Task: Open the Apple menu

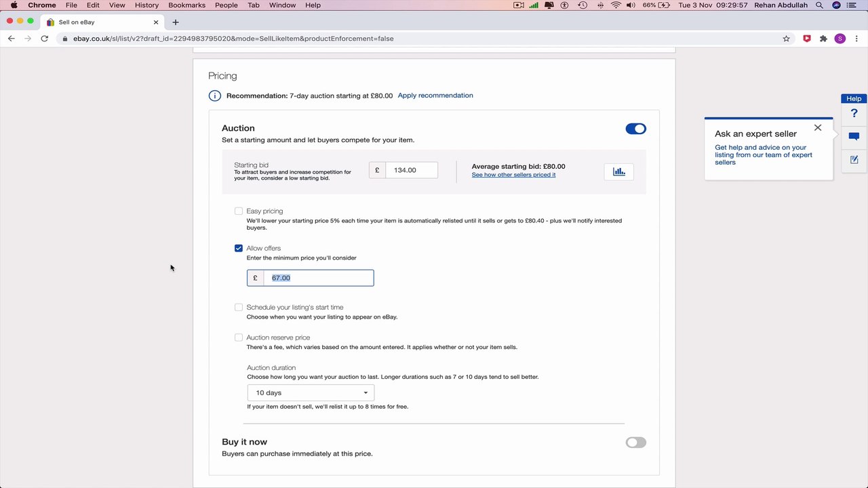Action: click(14, 5)
